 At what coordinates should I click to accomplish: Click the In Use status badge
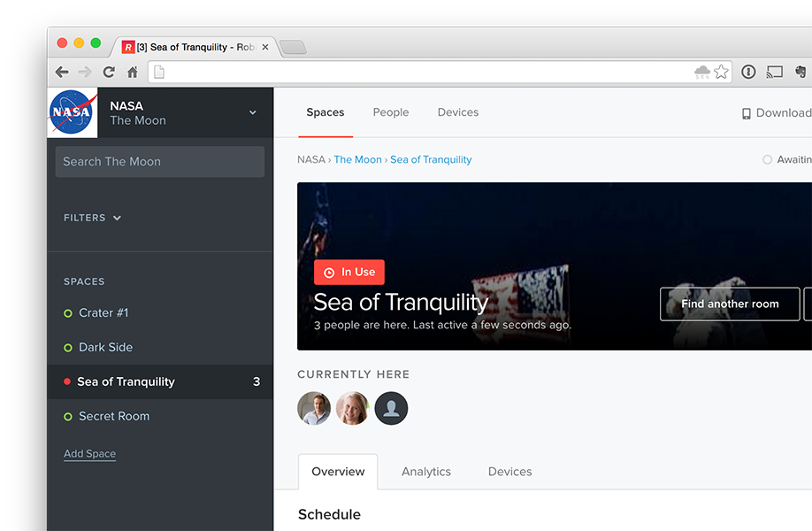(349, 272)
